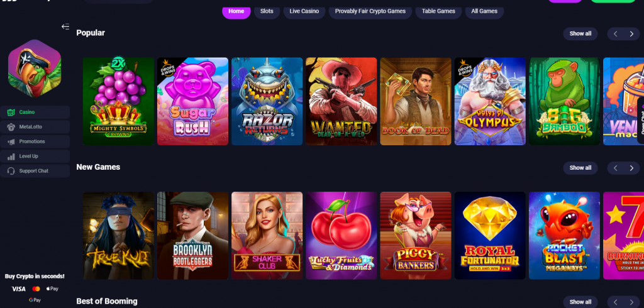This screenshot has width=644, height=308.
Task: Click Show all for Popular
Action: 580,34
